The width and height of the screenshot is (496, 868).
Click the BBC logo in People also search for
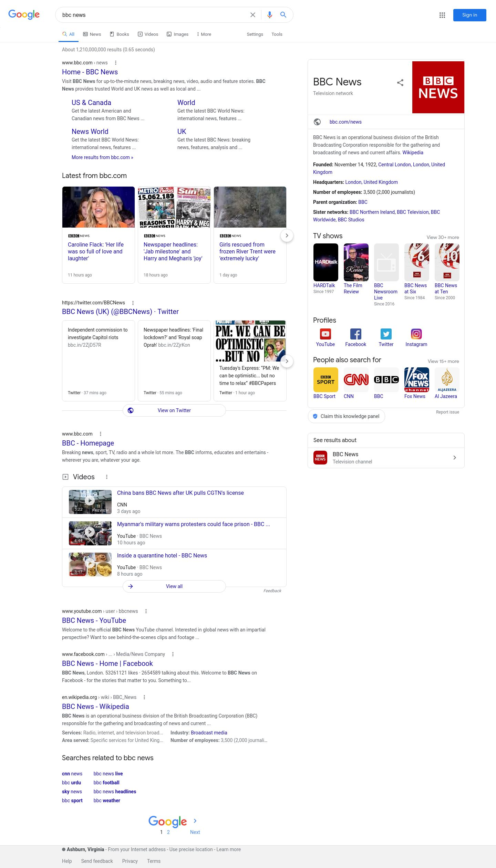386,380
